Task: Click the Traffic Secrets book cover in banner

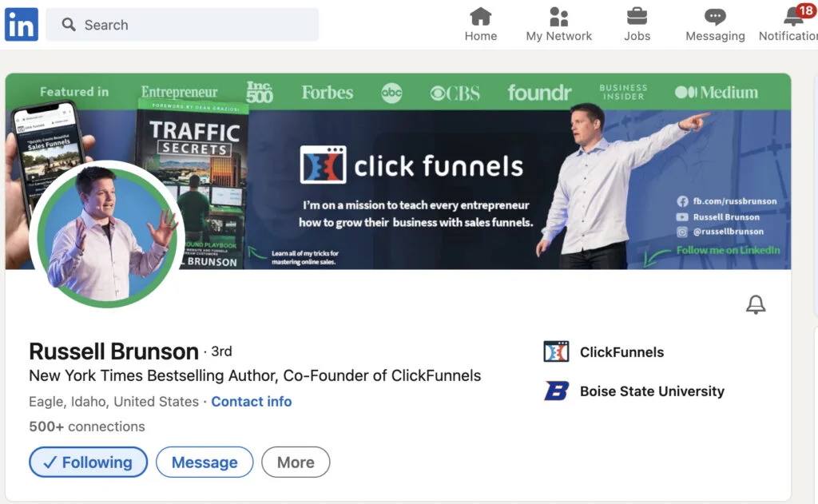Action: coord(192,183)
